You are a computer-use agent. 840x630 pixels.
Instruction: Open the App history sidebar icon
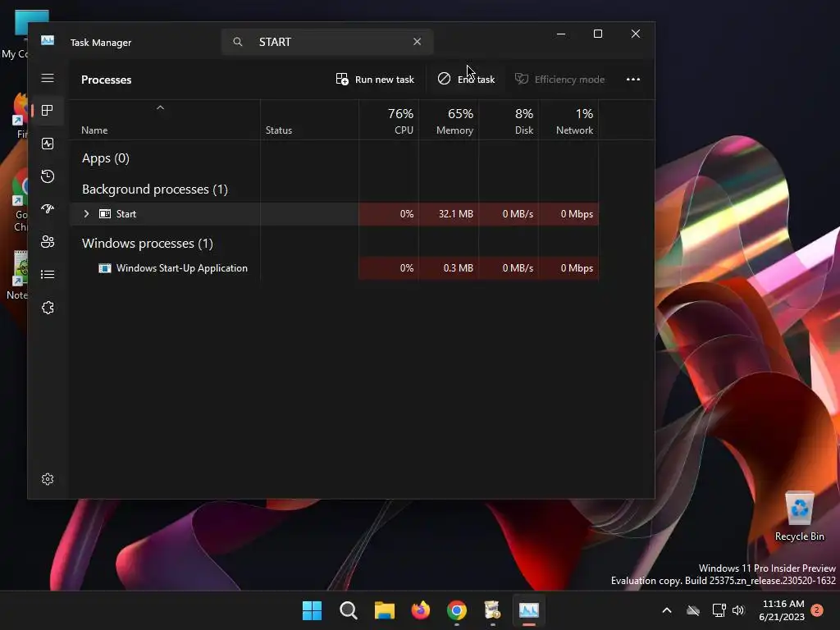[x=47, y=176]
